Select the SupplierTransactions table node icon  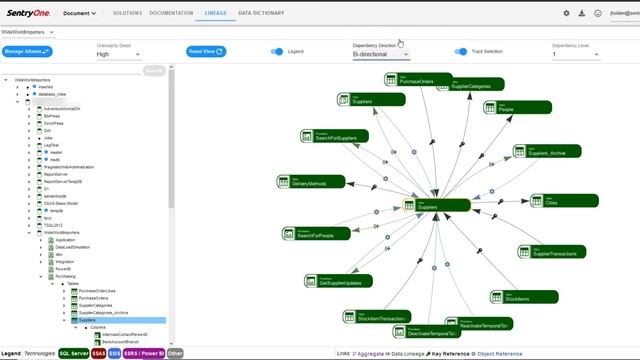point(524,252)
